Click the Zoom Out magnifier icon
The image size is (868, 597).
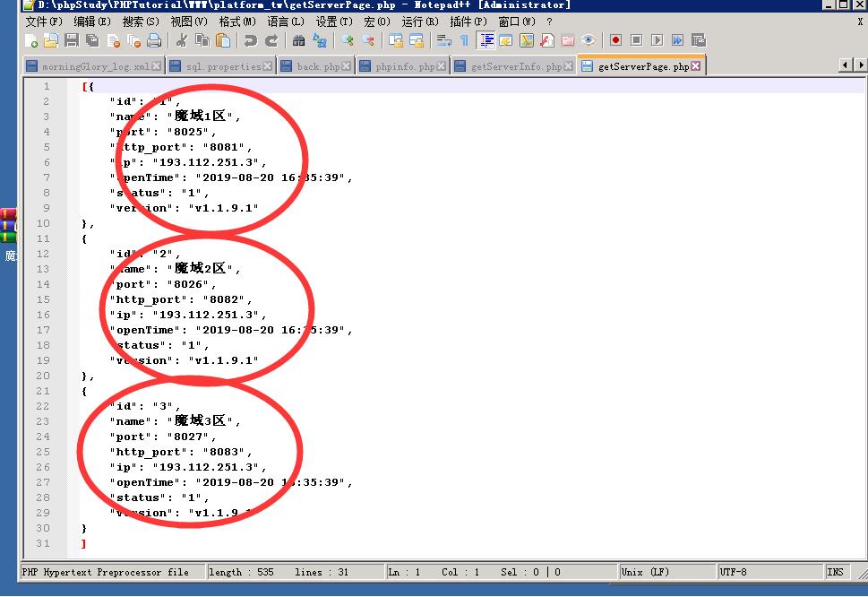(367, 40)
